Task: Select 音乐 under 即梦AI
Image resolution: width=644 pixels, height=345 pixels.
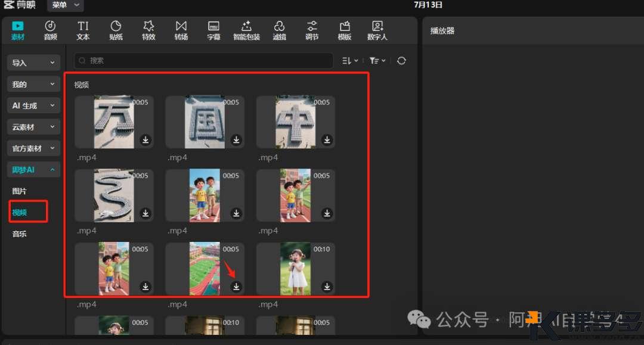Action: (x=20, y=234)
